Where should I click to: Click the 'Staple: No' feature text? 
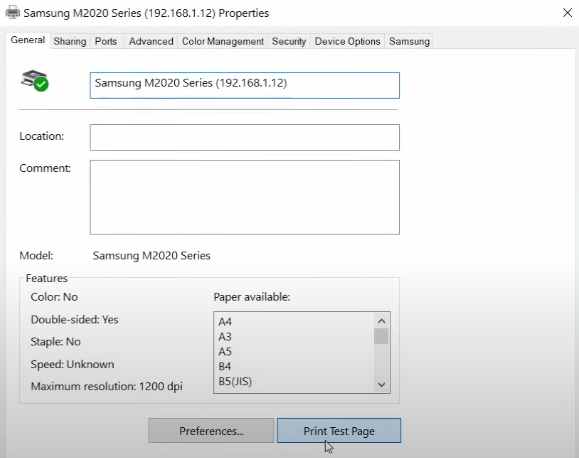tap(56, 342)
